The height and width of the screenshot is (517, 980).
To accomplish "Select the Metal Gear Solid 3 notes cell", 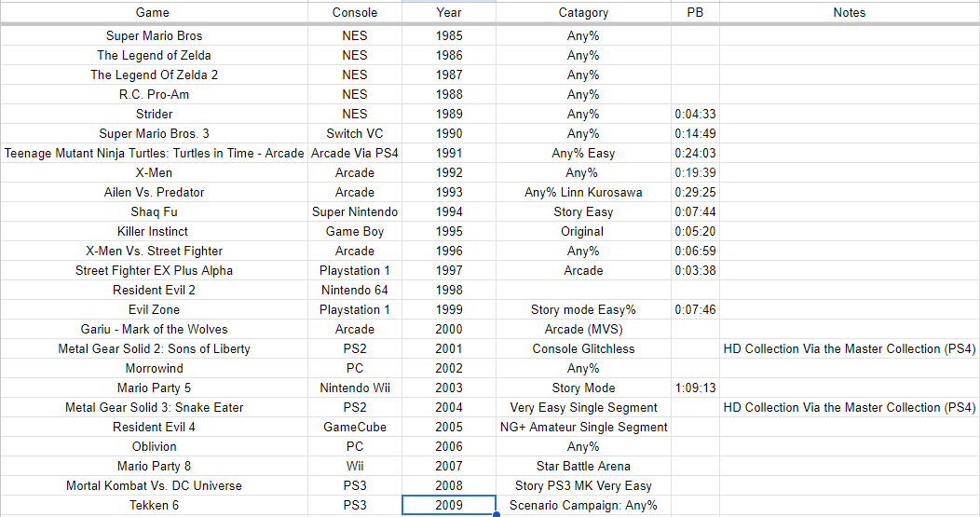I will click(850, 408).
